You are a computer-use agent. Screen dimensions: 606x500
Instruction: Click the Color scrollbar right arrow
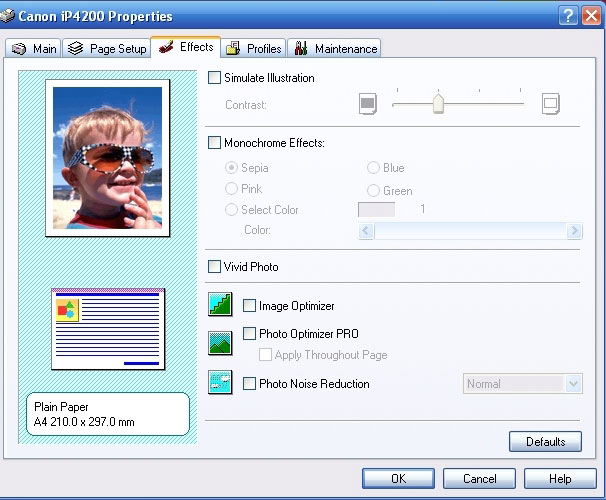pyautogui.click(x=575, y=231)
